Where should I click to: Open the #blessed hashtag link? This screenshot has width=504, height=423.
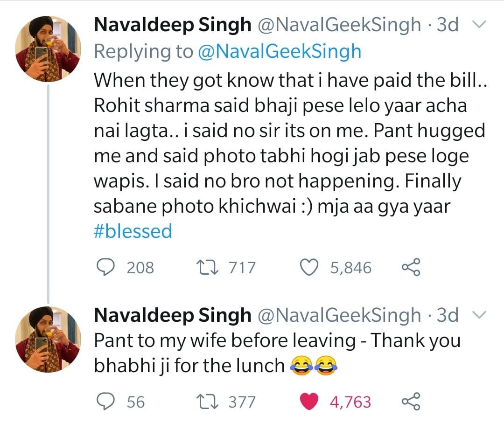(133, 231)
